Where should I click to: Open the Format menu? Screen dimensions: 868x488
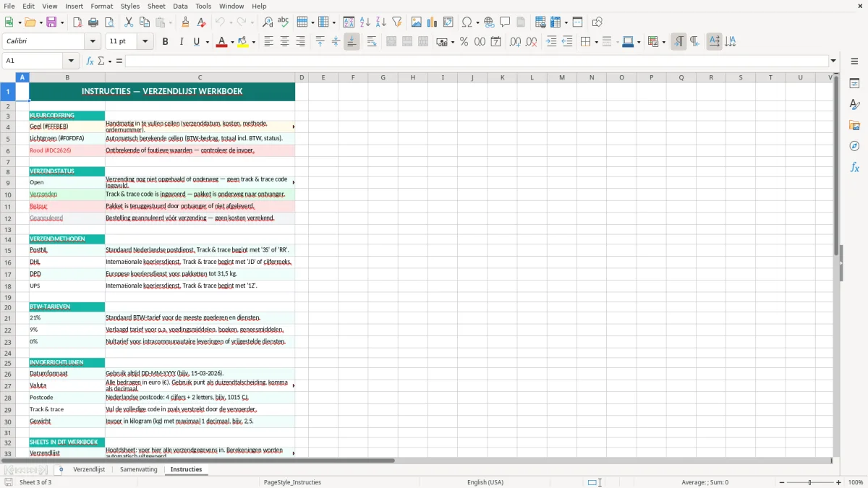click(x=102, y=6)
